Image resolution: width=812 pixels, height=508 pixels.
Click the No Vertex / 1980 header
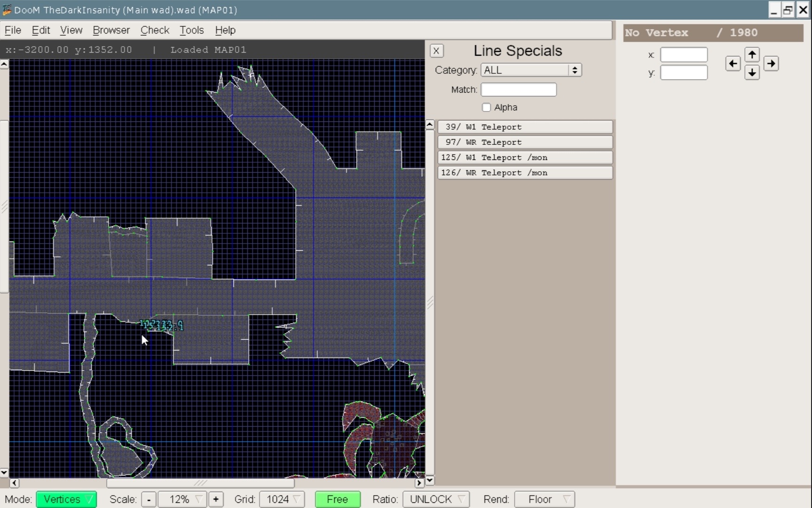click(713, 32)
